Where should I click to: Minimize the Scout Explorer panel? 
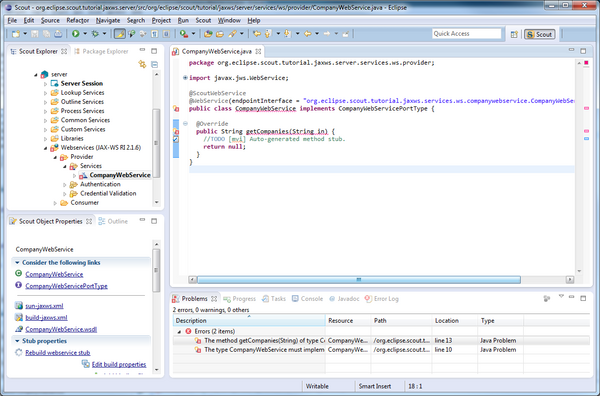tap(142, 50)
